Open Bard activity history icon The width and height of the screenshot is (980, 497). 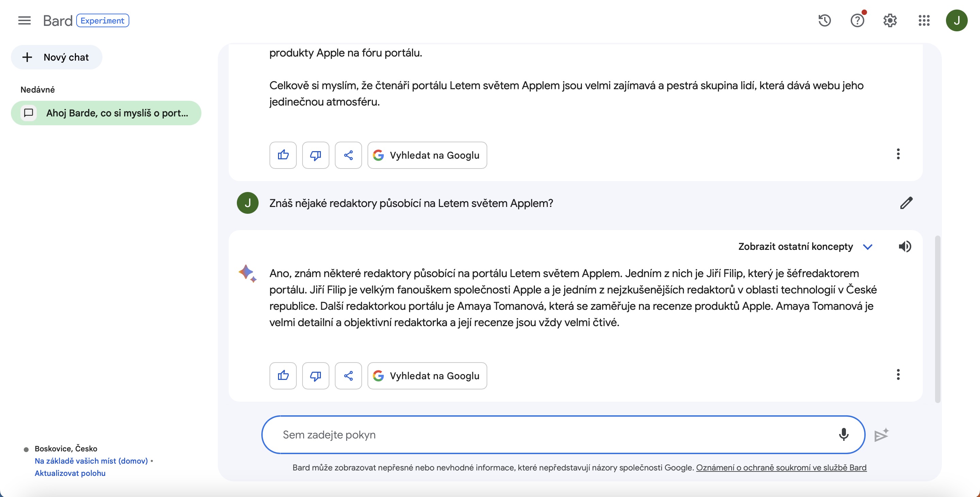[x=824, y=20]
